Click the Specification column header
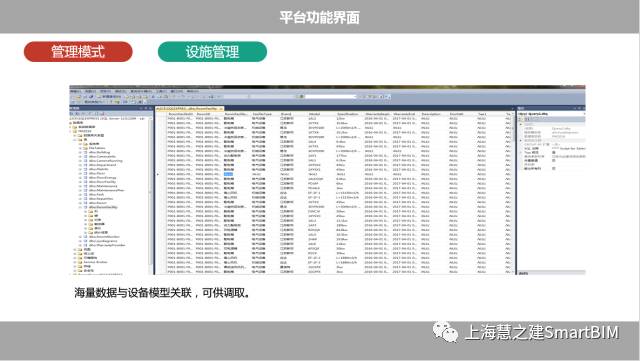 click(347, 114)
